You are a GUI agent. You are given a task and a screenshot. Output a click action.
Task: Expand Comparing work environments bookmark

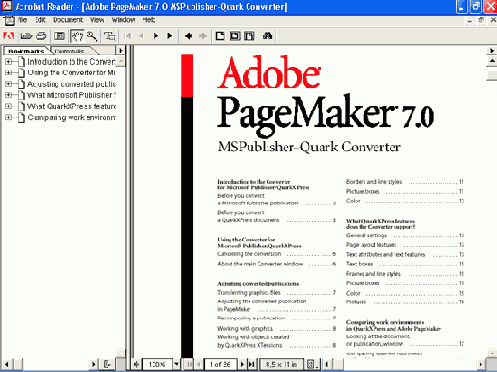click(8, 118)
